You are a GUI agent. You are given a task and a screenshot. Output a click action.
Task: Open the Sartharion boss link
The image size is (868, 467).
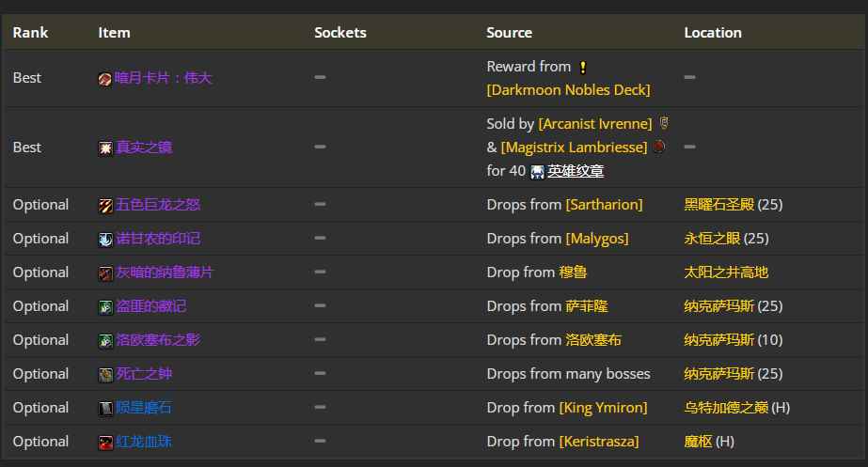tap(604, 205)
